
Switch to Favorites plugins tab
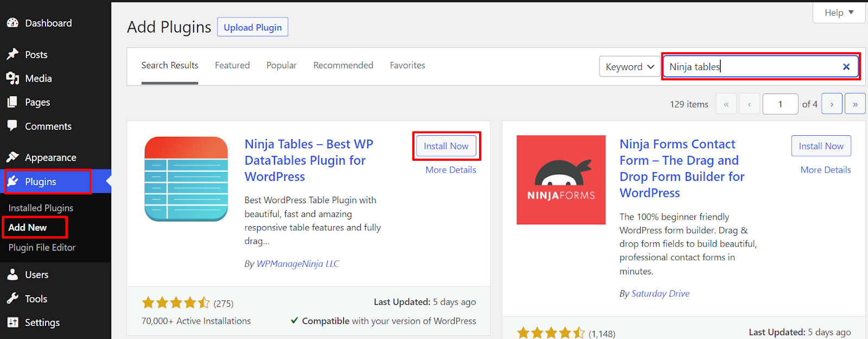[x=407, y=65]
